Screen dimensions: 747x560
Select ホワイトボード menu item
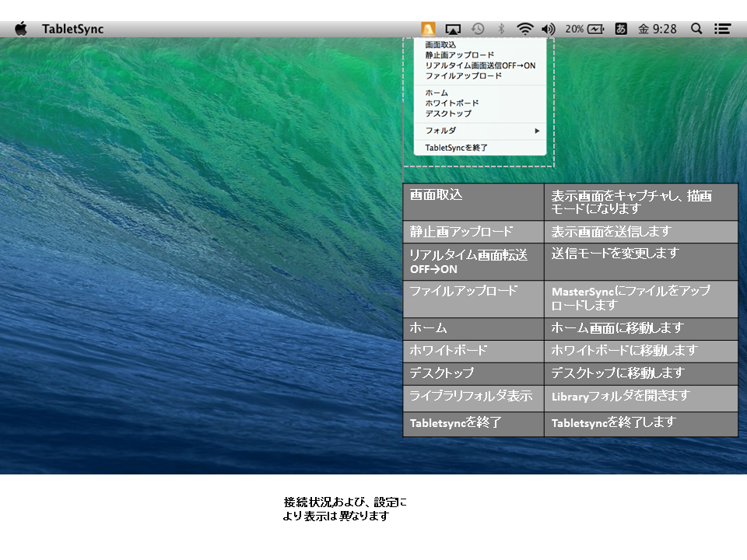[451, 103]
